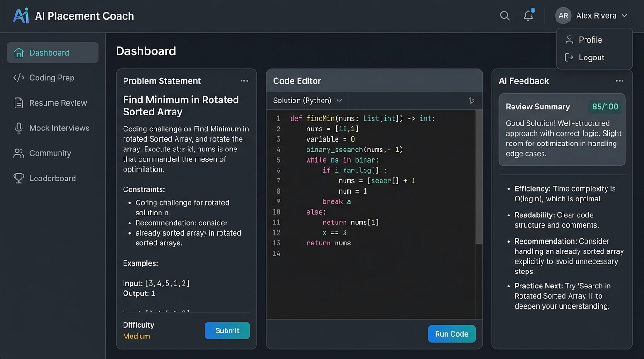This screenshot has height=359, width=644.
Task: Click the AI Placement Coach logo
Action: (x=21, y=15)
